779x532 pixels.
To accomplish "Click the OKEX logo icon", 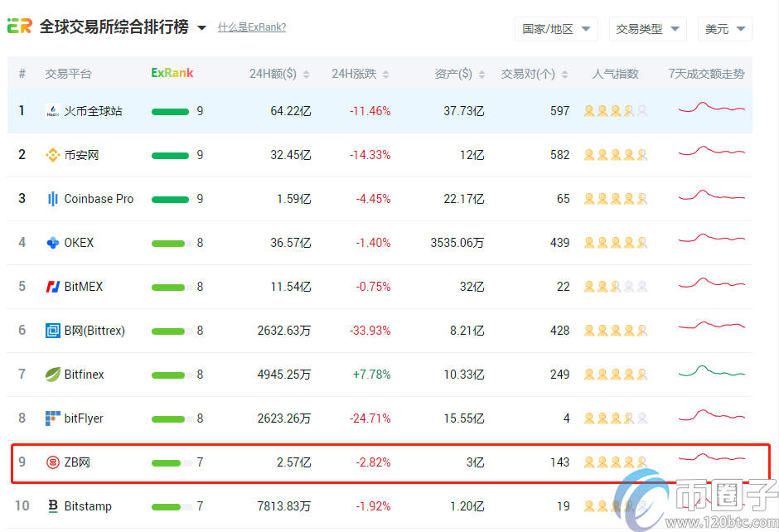I will click(x=52, y=243).
